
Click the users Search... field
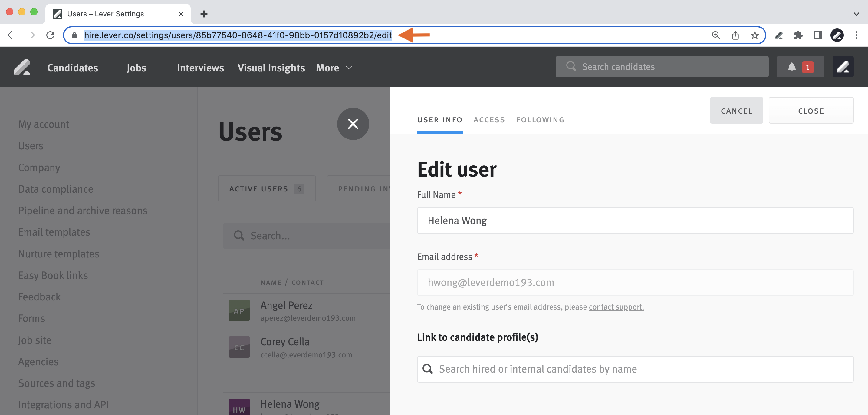point(307,236)
